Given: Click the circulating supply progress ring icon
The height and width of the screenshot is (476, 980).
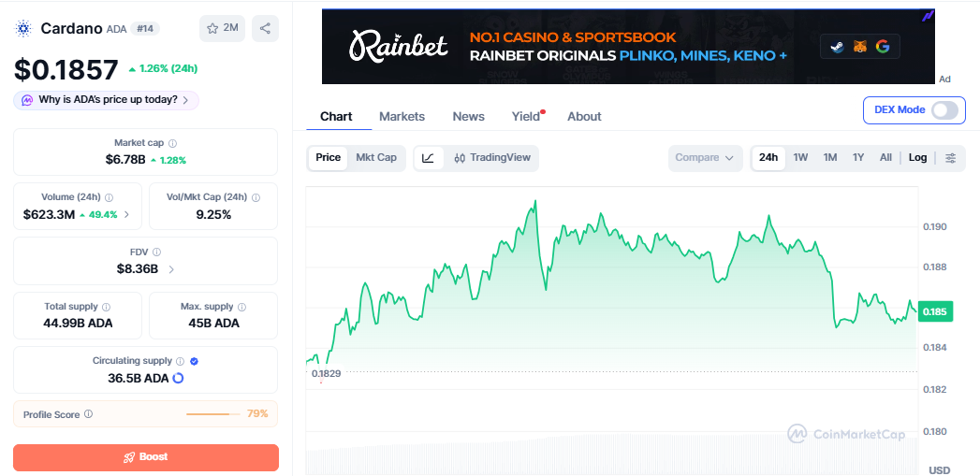Looking at the screenshot, I should coord(178,378).
